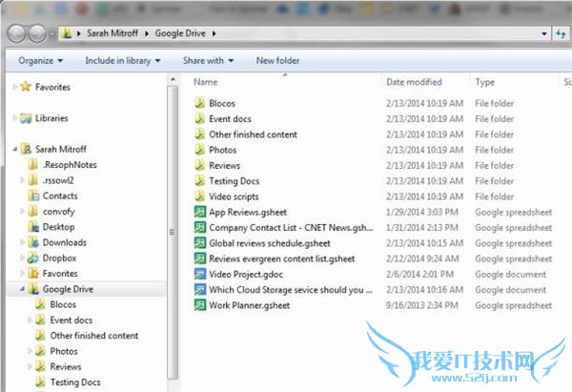572x392 pixels.
Task: Sort by the Type column header
Action: pos(485,82)
